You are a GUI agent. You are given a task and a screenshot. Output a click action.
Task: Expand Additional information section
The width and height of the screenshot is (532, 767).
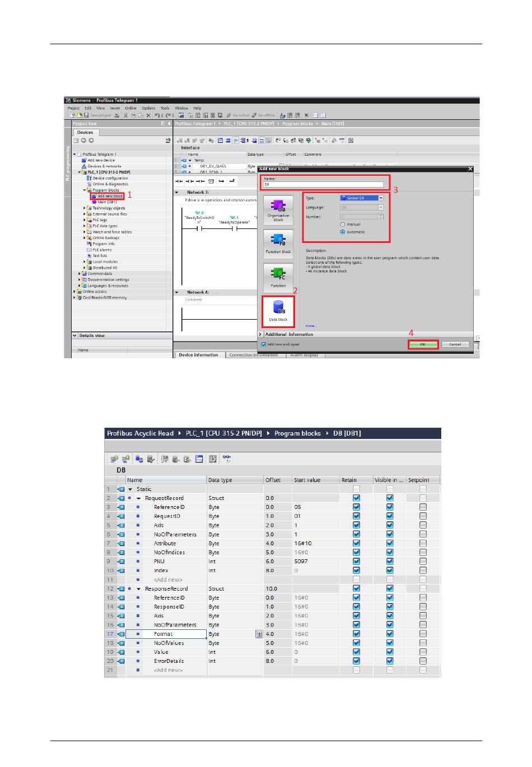pos(260,334)
